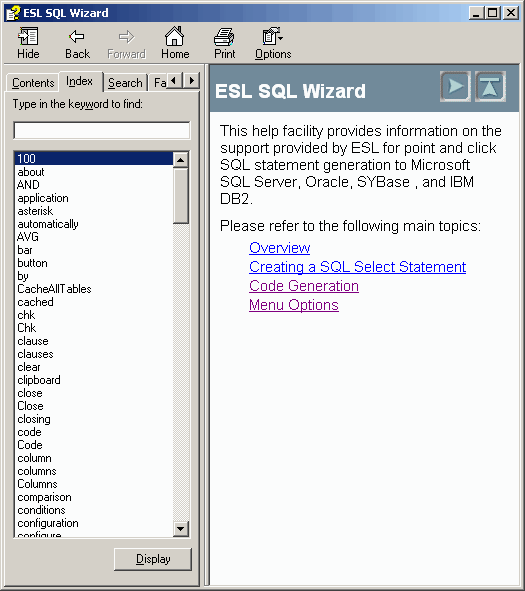Go to next topic with play arrow button
Image resolution: width=525 pixels, height=591 pixels.
(x=455, y=86)
